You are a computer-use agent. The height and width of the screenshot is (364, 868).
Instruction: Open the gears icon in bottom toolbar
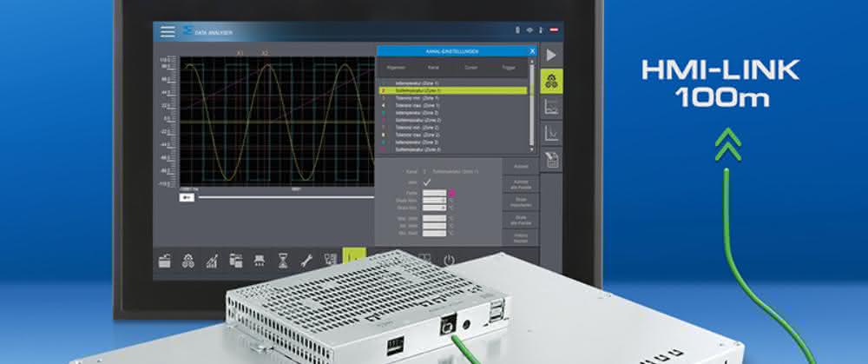point(188,261)
